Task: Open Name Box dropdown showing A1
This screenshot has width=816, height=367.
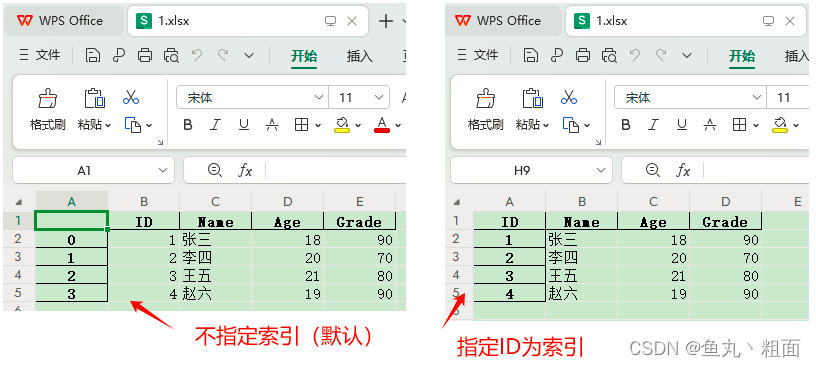Action: pyautogui.click(x=163, y=170)
